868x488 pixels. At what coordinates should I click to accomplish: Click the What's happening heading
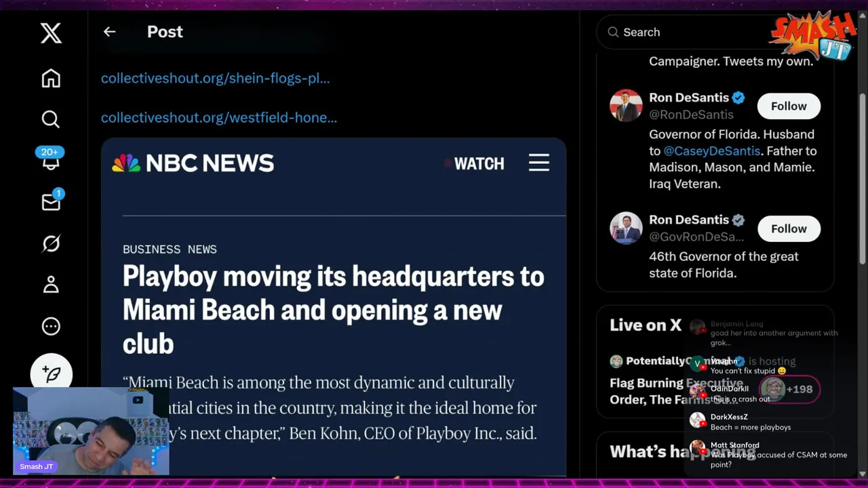point(682,451)
